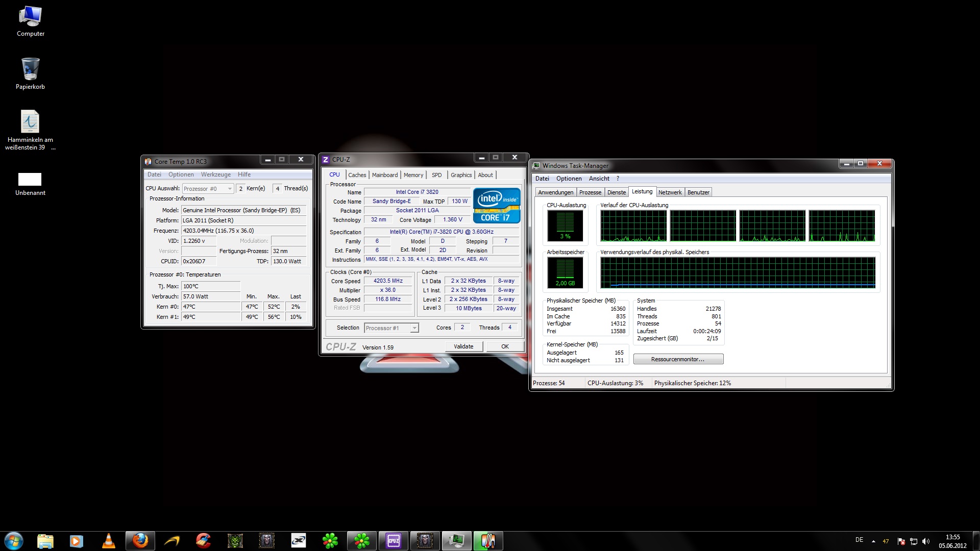Click the Core Temp title bar icon
Viewport: 980px width, 551px height.
(148, 162)
